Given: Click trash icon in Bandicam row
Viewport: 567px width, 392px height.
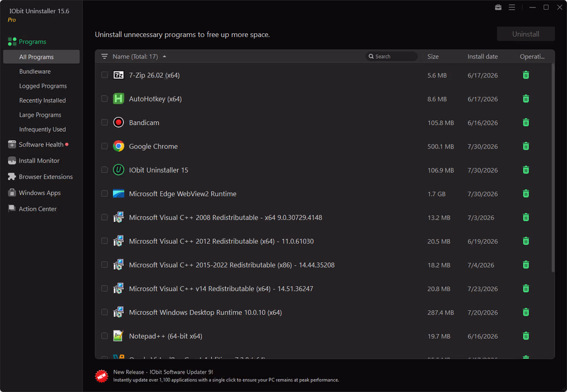Looking at the screenshot, I should point(526,122).
